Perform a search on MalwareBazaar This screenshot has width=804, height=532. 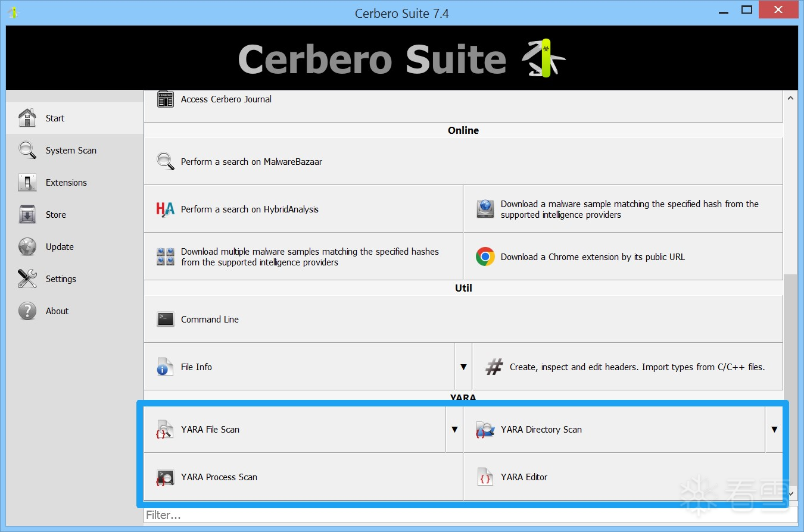pos(463,161)
